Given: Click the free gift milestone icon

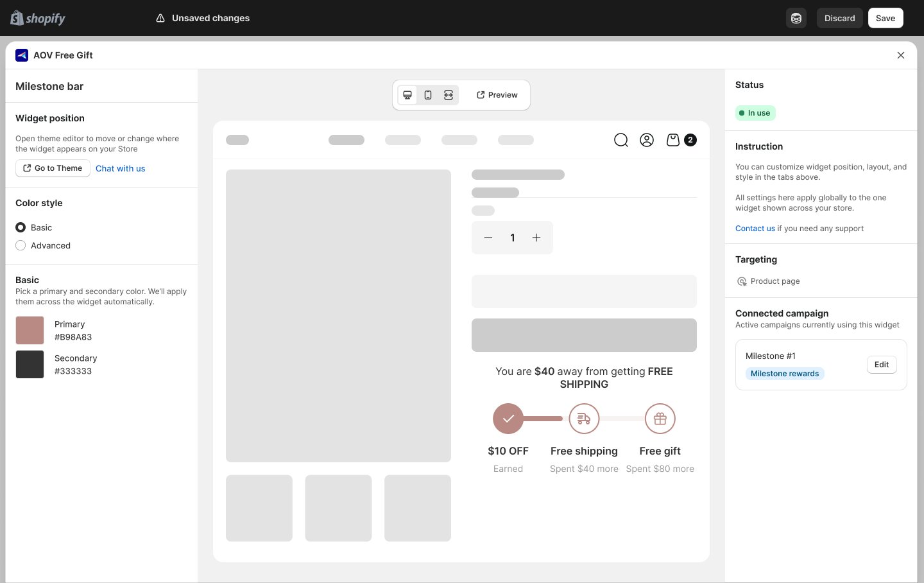Looking at the screenshot, I should point(660,419).
